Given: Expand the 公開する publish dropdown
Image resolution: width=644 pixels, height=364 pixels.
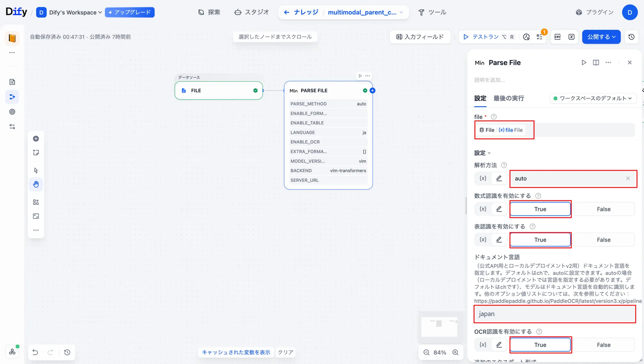Looking at the screenshot, I should (x=601, y=37).
